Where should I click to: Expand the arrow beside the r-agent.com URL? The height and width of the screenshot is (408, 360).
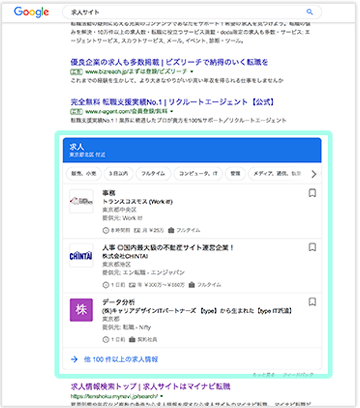[172, 111]
